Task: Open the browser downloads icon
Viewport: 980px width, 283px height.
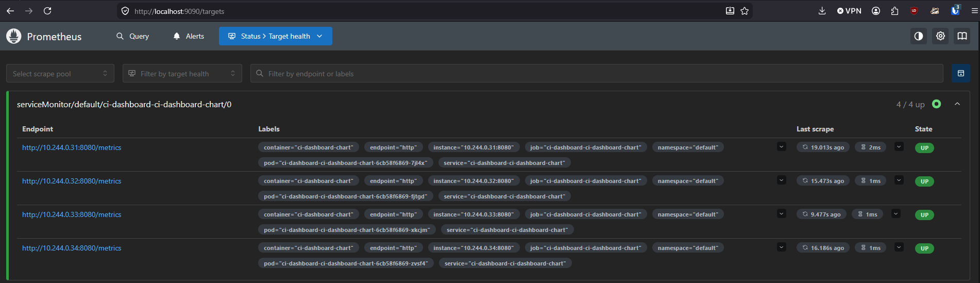Action: [x=822, y=11]
